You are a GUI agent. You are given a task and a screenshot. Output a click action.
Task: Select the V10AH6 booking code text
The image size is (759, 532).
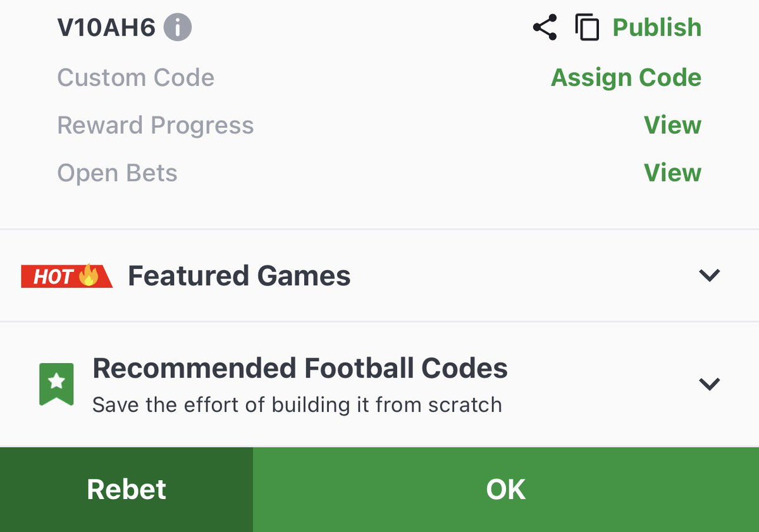coord(106,28)
